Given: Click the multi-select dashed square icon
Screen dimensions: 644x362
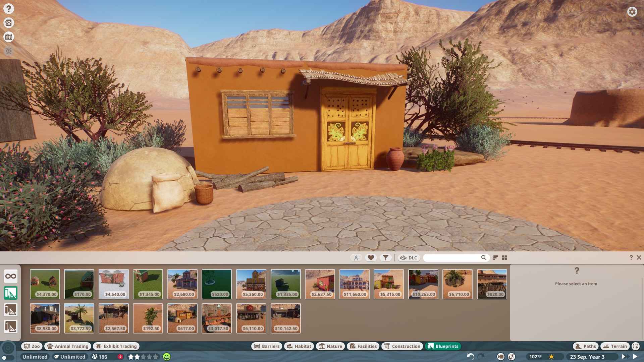Looking at the screenshot, I should pos(636,346).
